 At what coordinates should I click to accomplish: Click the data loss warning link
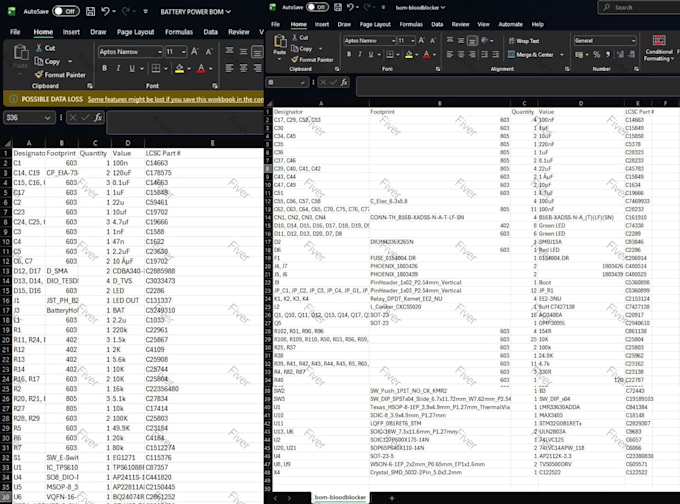[x=175, y=99]
